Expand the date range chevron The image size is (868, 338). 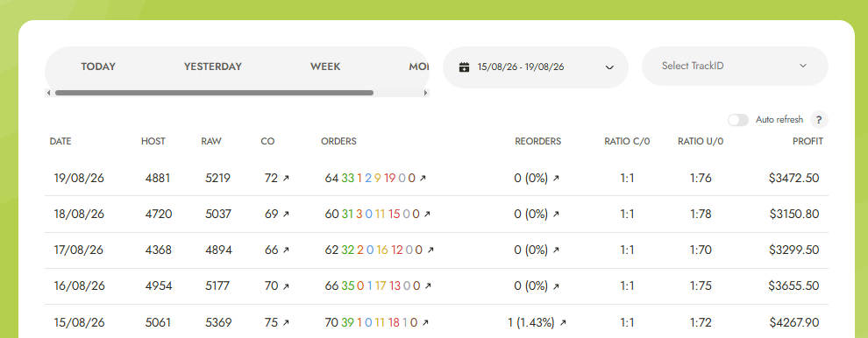(609, 67)
